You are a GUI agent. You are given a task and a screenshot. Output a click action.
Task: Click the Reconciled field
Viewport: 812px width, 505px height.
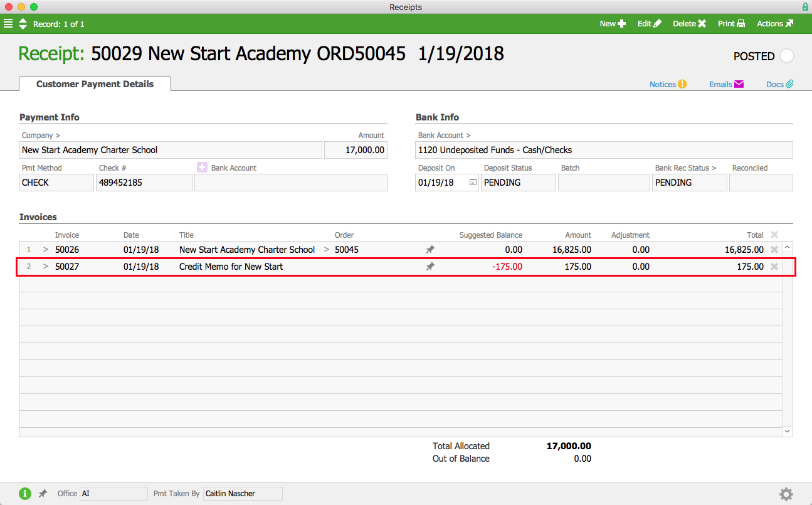[761, 183]
